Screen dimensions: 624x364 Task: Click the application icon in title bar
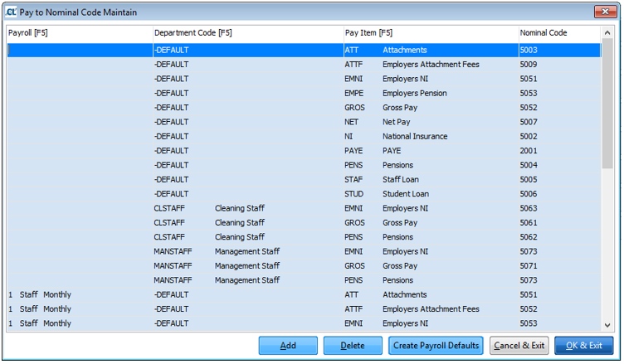[11, 12]
